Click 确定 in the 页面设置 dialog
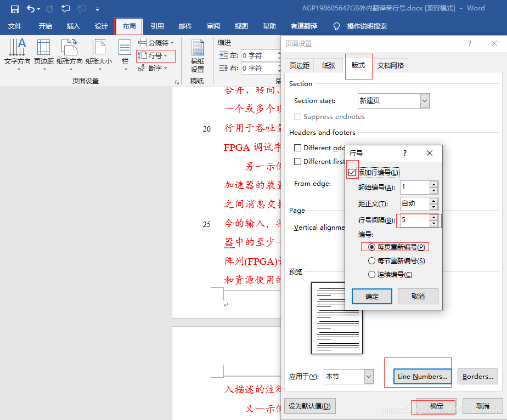 coord(437,406)
